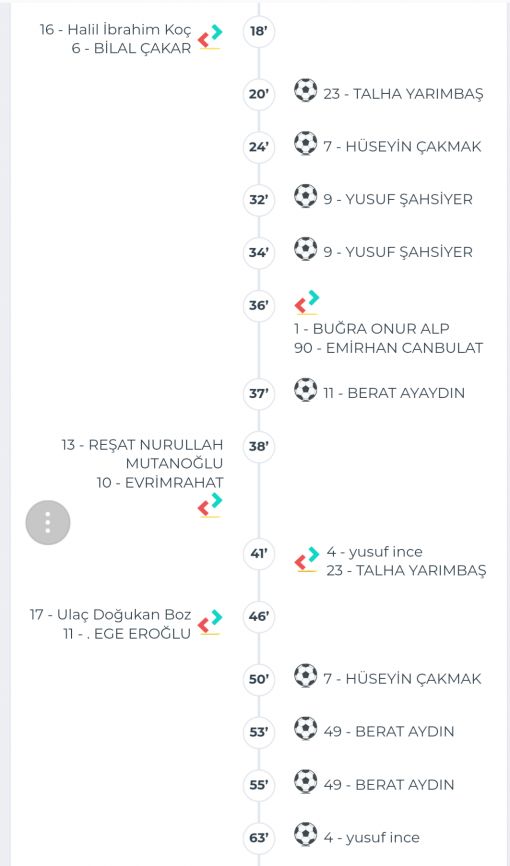The height and width of the screenshot is (866, 510).
Task: Click the goal ball icon beside Berat Ayaydin
Action: (306, 390)
